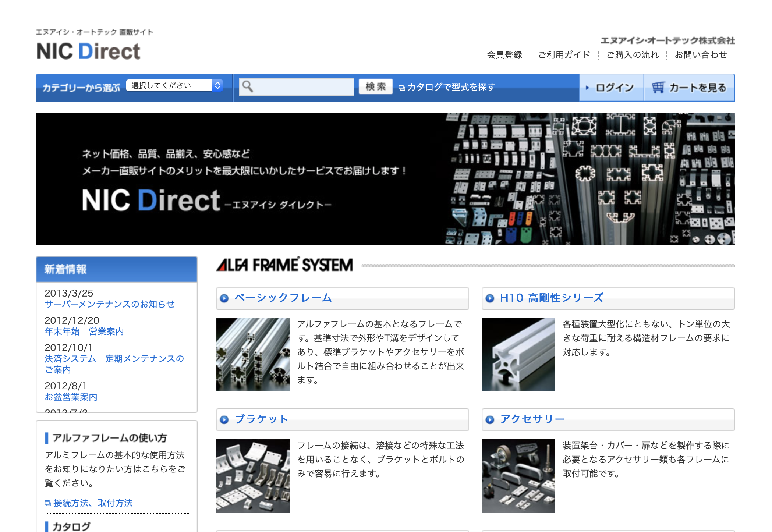This screenshot has width=772, height=532.
Task: Open the 接続方法、取付方法 link
Action: pos(93,503)
